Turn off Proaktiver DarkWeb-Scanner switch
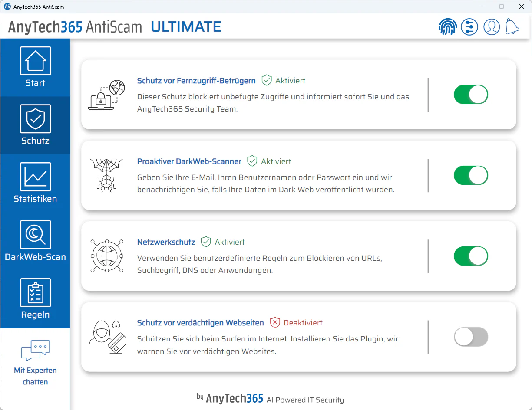 (471, 175)
